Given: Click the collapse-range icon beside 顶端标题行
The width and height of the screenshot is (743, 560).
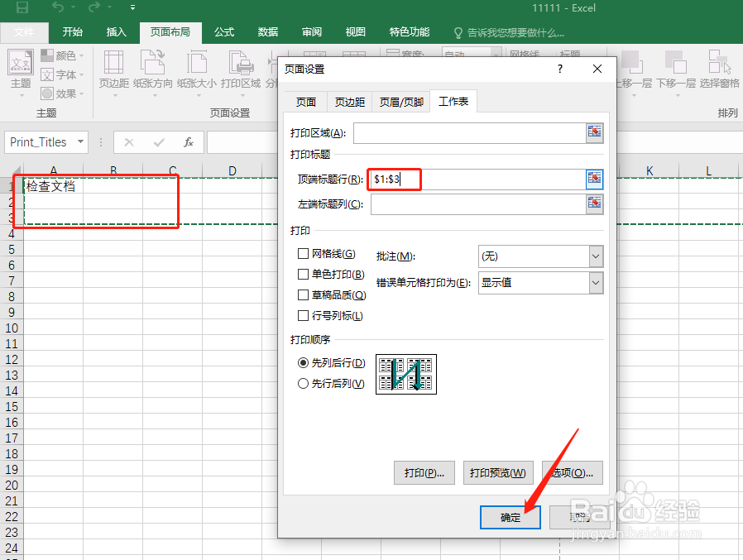Looking at the screenshot, I should point(594,179).
